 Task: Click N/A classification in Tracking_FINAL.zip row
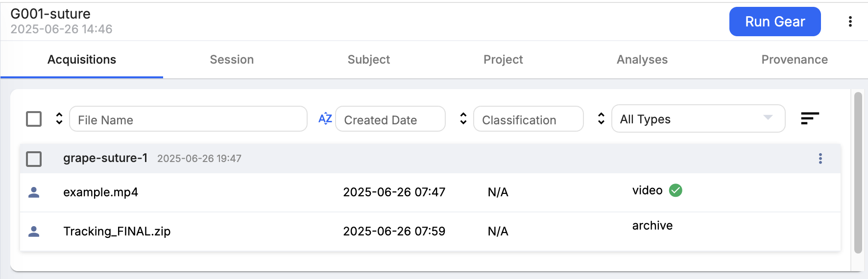click(498, 232)
